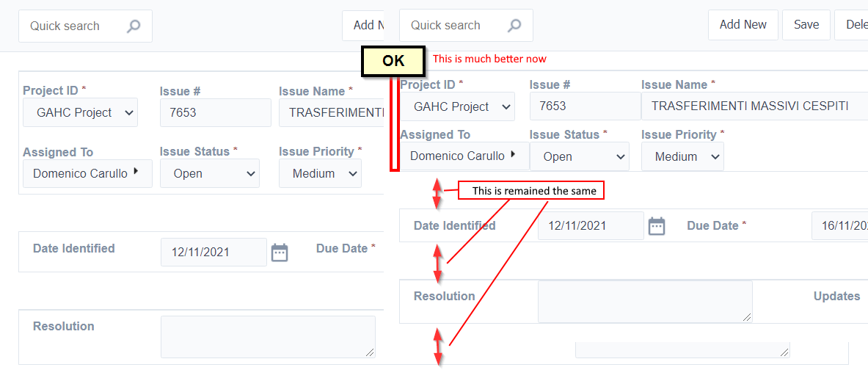Expand the left Assigned To Domenico Carullo arrow

pos(136,173)
